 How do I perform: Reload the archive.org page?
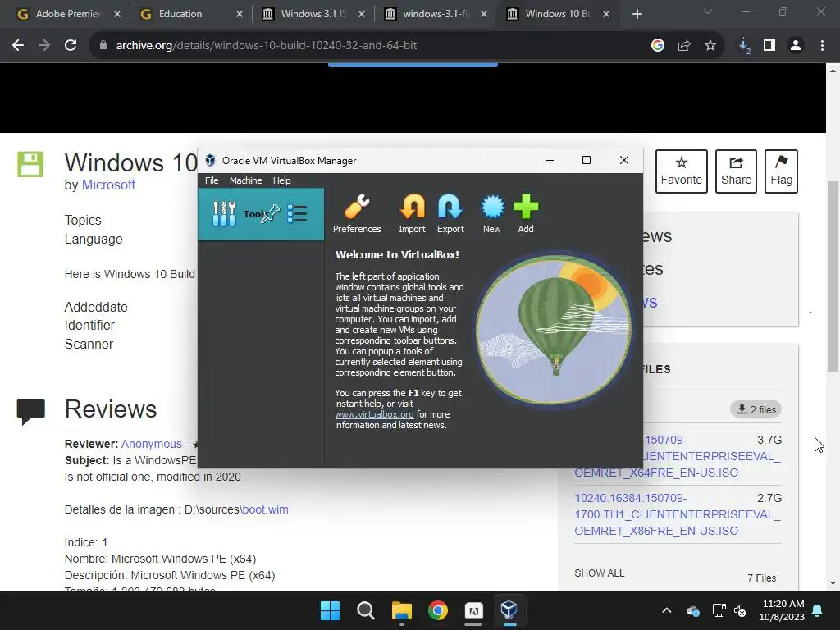(71, 46)
